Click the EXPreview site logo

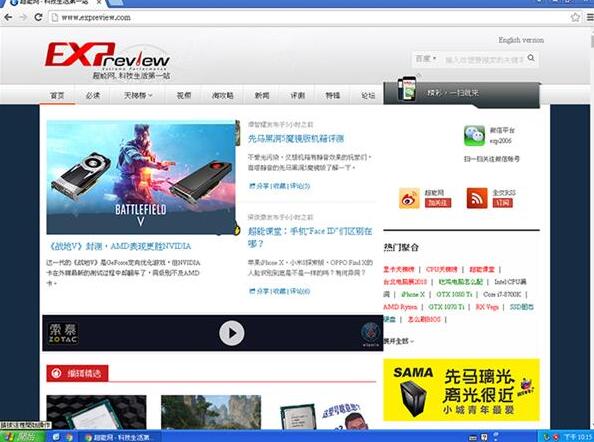click(x=108, y=61)
